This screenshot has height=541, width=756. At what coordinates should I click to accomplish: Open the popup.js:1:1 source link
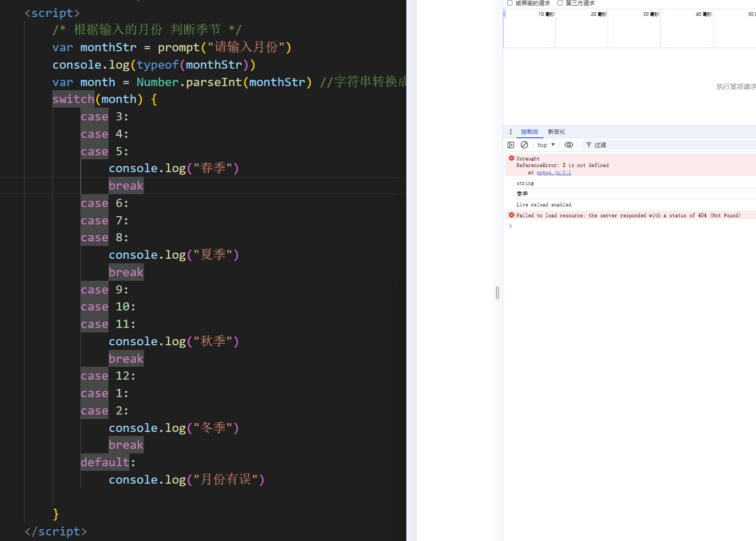tap(554, 173)
